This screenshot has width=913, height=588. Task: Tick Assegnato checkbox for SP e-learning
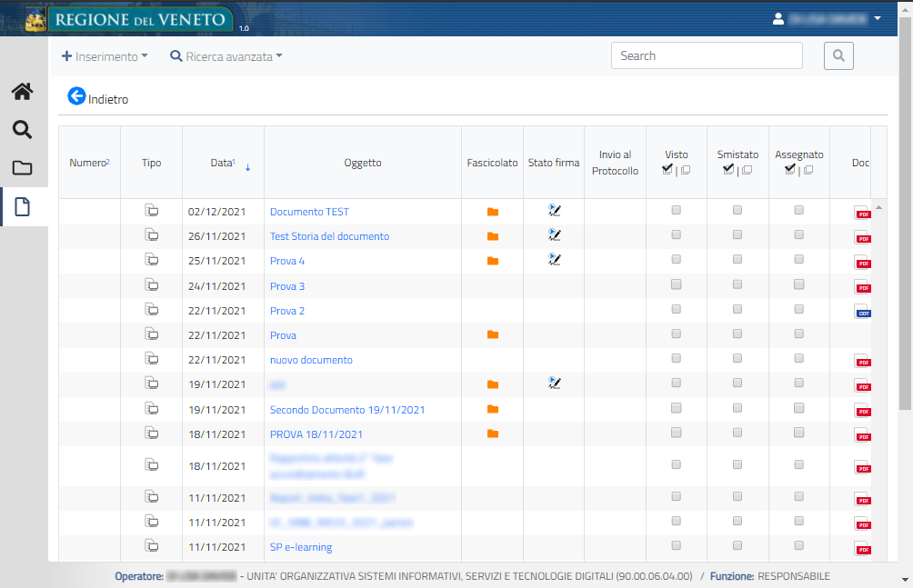(798, 545)
